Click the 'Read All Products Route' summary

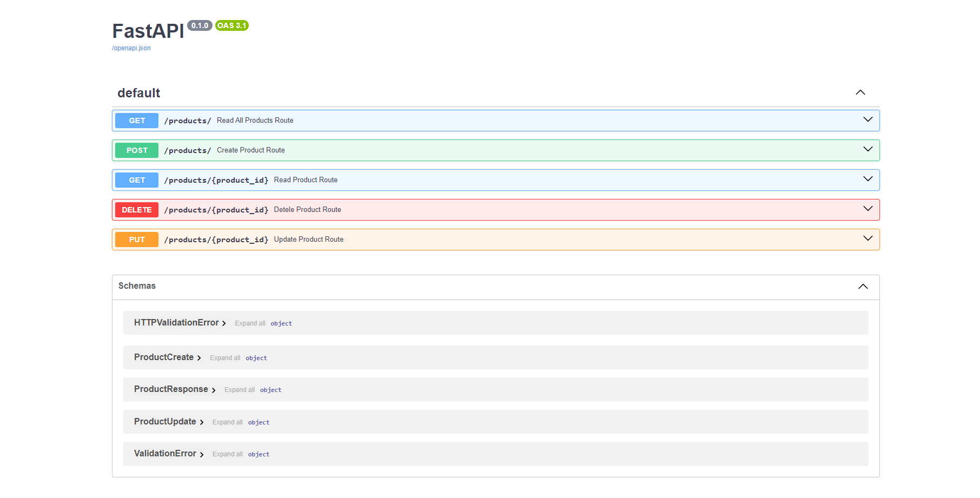click(255, 121)
